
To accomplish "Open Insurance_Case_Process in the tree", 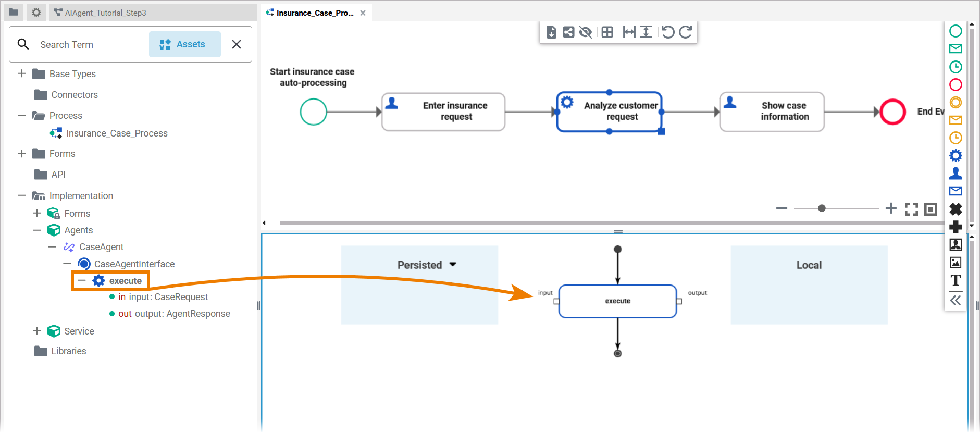I will 109,133.
